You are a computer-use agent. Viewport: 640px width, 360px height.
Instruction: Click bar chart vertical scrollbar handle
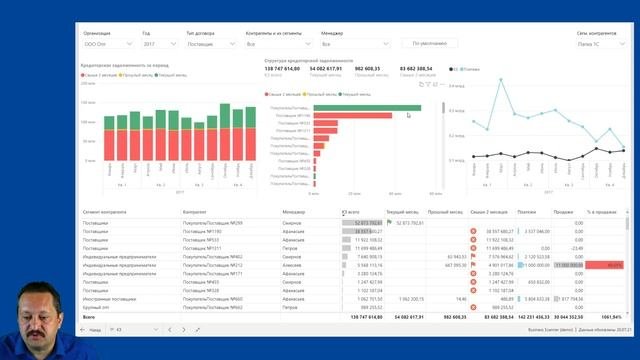click(443, 108)
